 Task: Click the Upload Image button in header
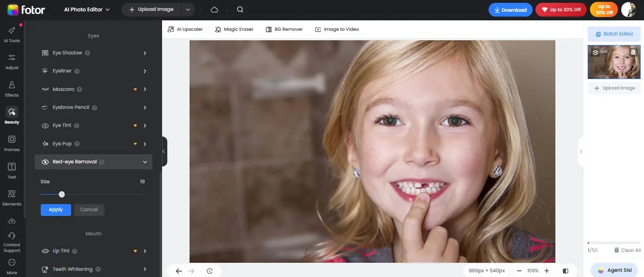click(x=152, y=9)
